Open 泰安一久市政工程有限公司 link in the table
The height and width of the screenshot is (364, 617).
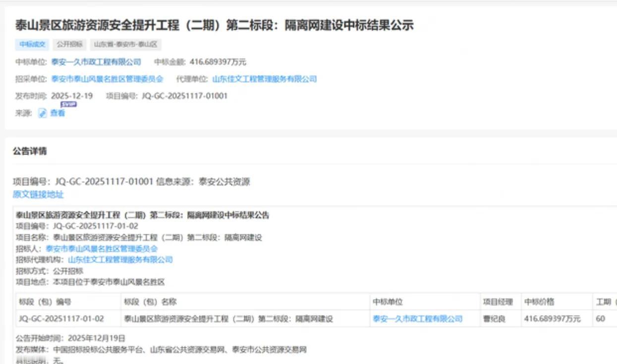pos(417,319)
